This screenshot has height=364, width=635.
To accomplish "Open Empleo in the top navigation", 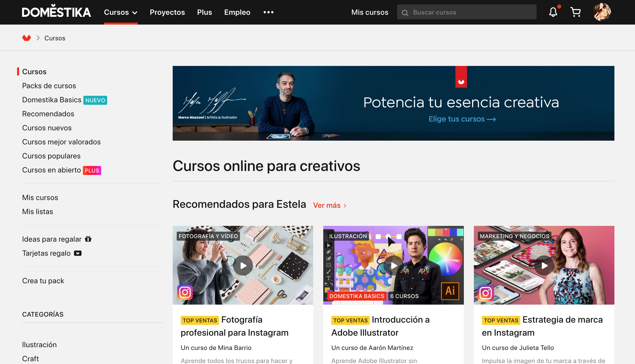I will coord(237,12).
